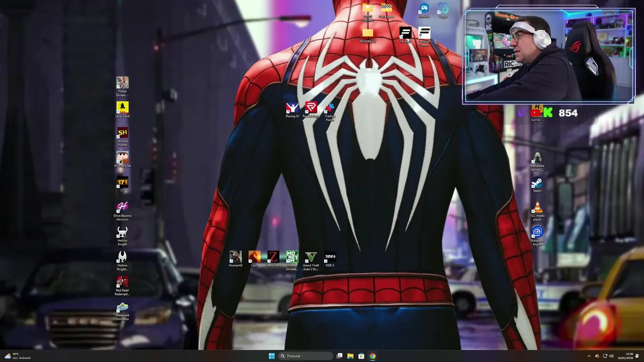Launch the Drive Beyond Horizons shortcut
This screenshot has height=362, width=644.
pyautogui.click(x=122, y=211)
